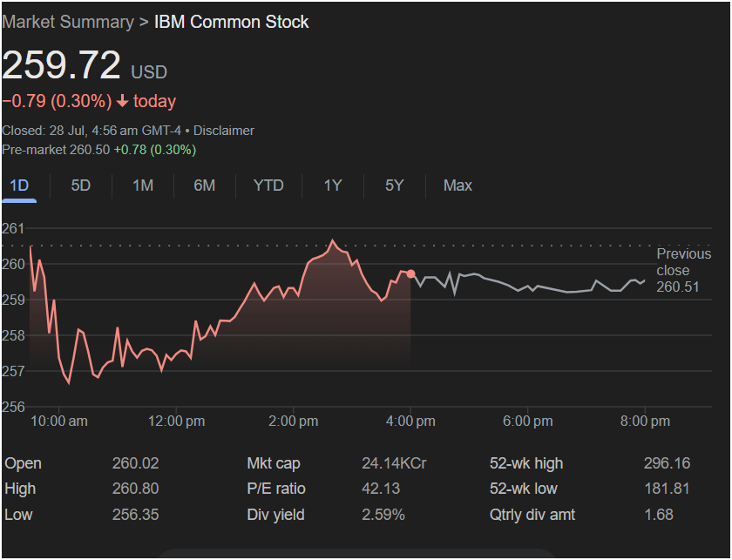This screenshot has height=560, width=732.
Task: Click the 8:00 pm axis label
Action: point(645,422)
